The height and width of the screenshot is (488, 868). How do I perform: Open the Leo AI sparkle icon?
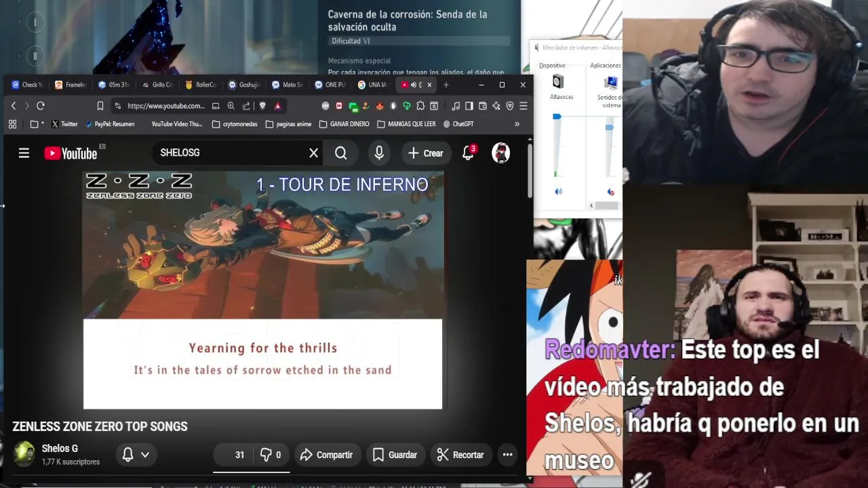tap(496, 106)
